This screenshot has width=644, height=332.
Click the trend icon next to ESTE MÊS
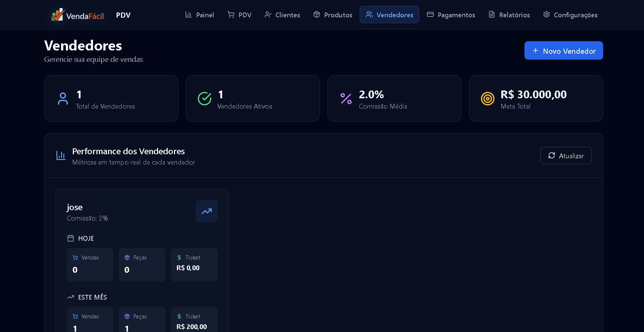pyautogui.click(x=71, y=297)
